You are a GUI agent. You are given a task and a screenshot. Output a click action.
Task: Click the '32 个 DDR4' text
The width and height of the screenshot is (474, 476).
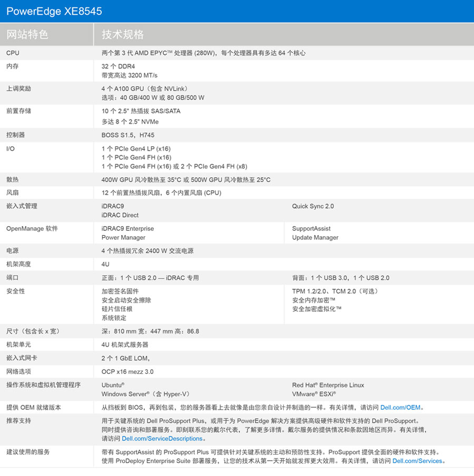(118, 66)
